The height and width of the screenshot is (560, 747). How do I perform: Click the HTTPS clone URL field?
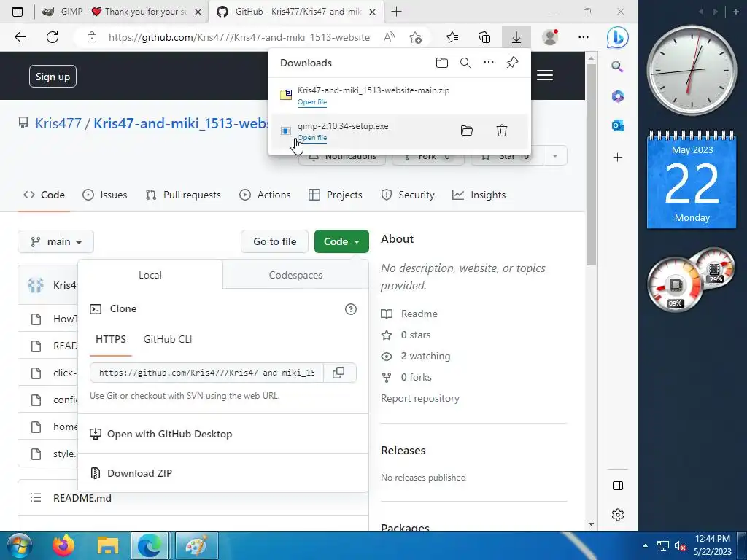(x=206, y=373)
